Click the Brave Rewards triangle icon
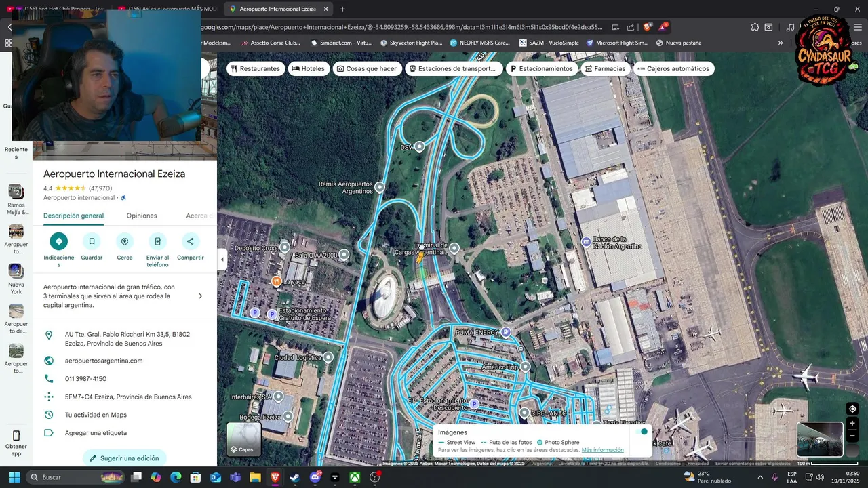 point(663,27)
